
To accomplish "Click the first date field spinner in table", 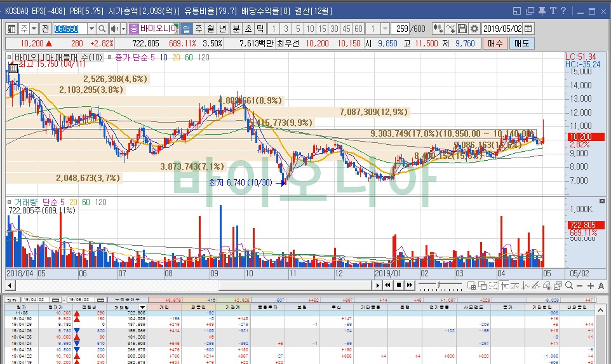I will pos(56,300).
